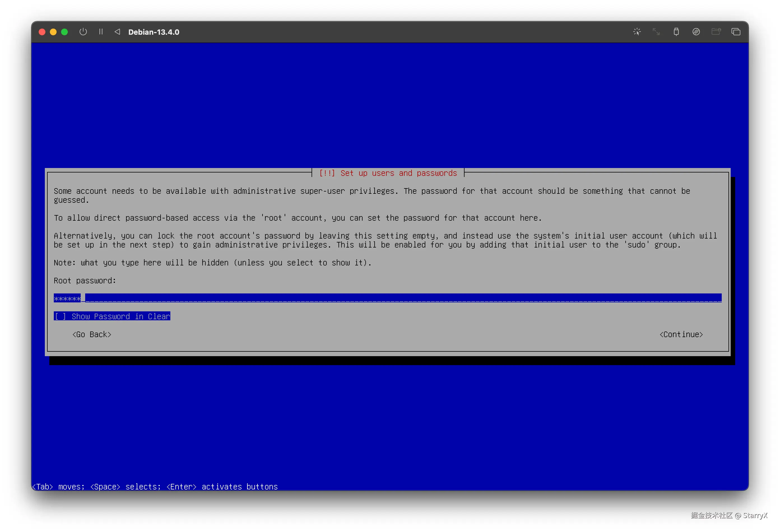The height and width of the screenshot is (532, 780).
Task: Click the resize display arrows icon
Action: [x=656, y=32]
